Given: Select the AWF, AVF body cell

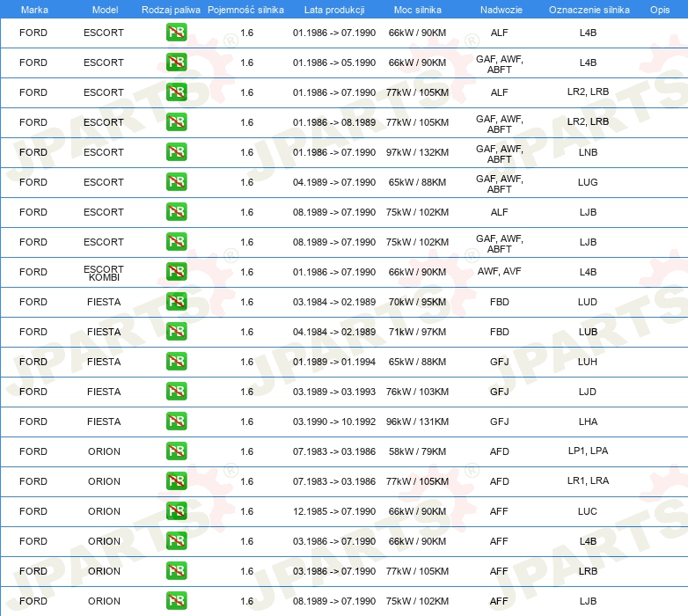Looking at the screenshot, I should point(500,271).
